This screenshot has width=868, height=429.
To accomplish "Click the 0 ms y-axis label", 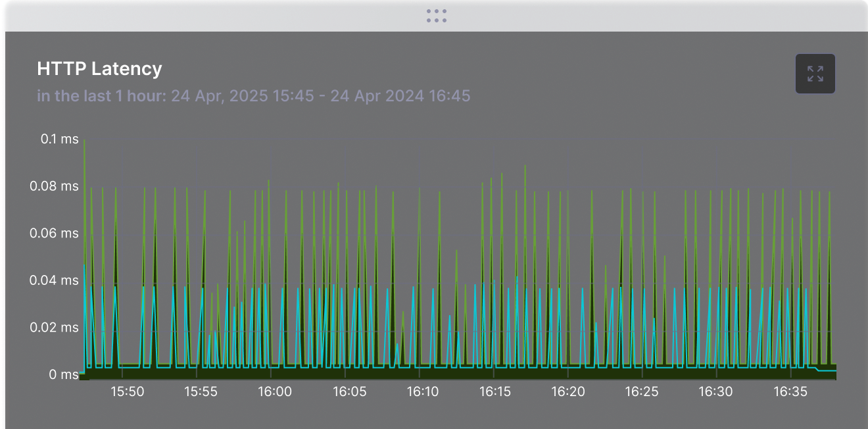I will (x=64, y=375).
